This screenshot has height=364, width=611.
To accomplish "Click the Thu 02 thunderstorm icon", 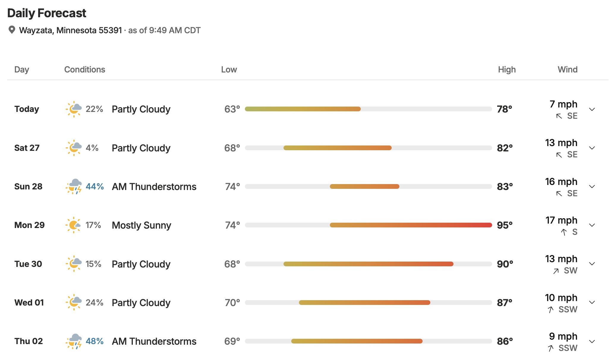I will tap(74, 341).
